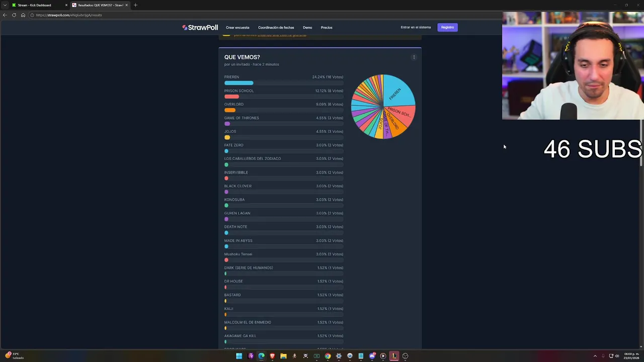Click the DR HOUSE option label
This screenshot has height=362, width=644.
[x=233, y=282]
